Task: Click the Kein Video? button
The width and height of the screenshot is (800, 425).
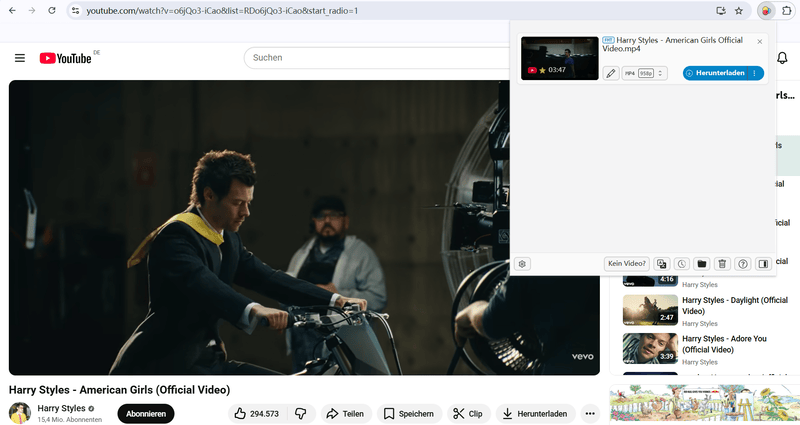Action: pyautogui.click(x=627, y=264)
